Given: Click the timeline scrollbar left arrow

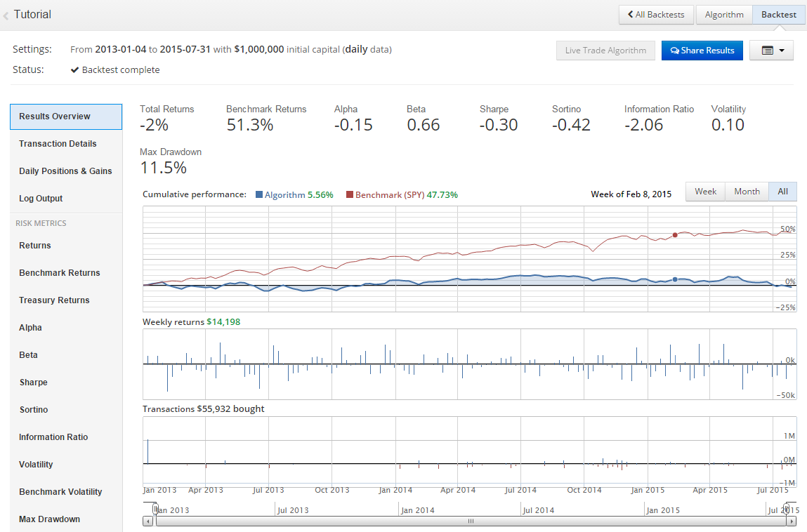Looking at the screenshot, I should tap(147, 521).
